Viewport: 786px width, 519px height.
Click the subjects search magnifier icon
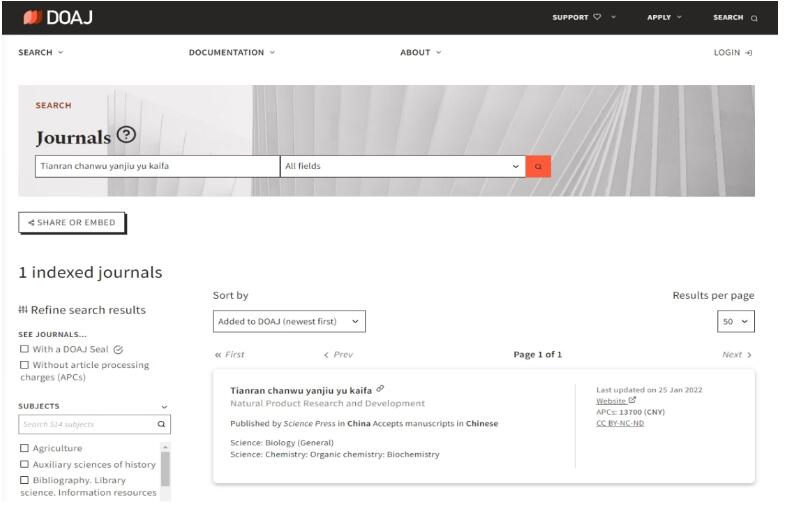[162, 424]
